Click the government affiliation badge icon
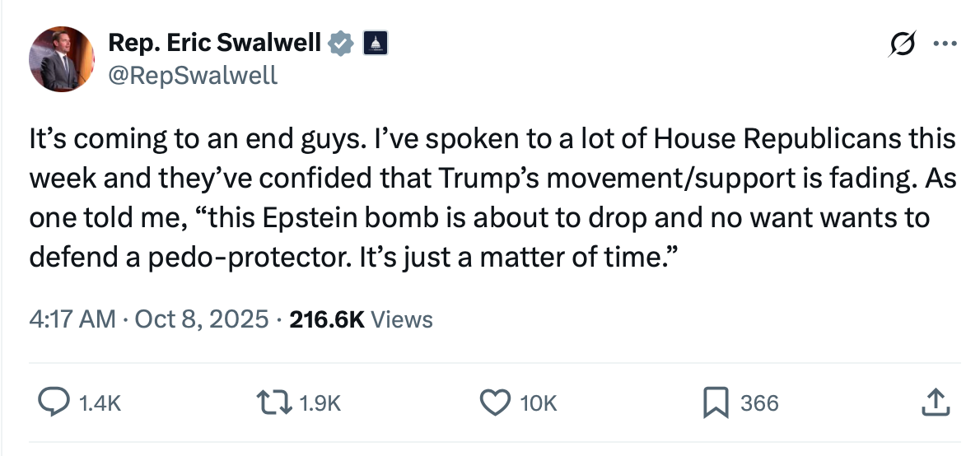This screenshot has height=456, width=980. [x=375, y=42]
